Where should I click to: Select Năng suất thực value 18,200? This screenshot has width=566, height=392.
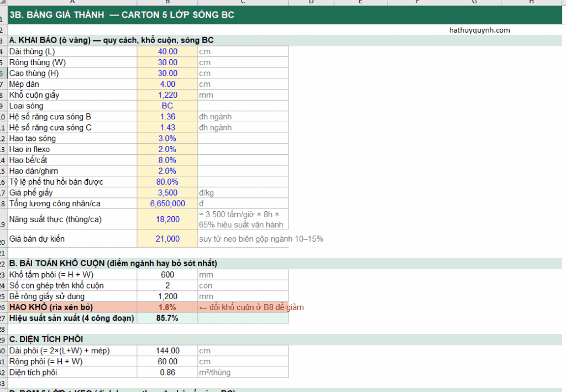(x=167, y=219)
